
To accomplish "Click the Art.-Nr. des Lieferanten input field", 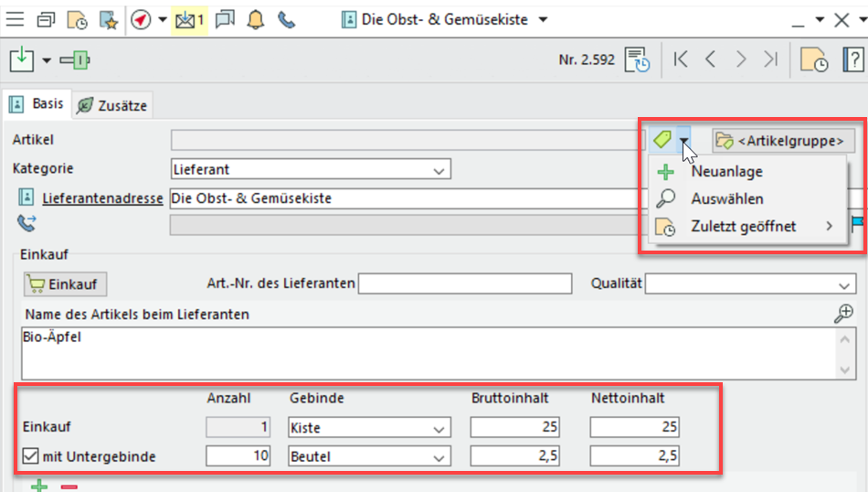I will click(x=464, y=284).
